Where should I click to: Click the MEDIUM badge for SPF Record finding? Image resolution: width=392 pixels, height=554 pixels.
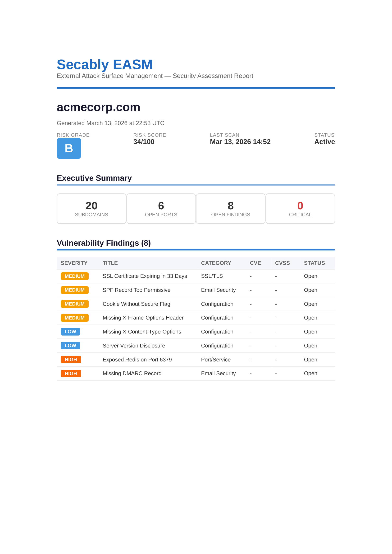[x=74, y=290]
